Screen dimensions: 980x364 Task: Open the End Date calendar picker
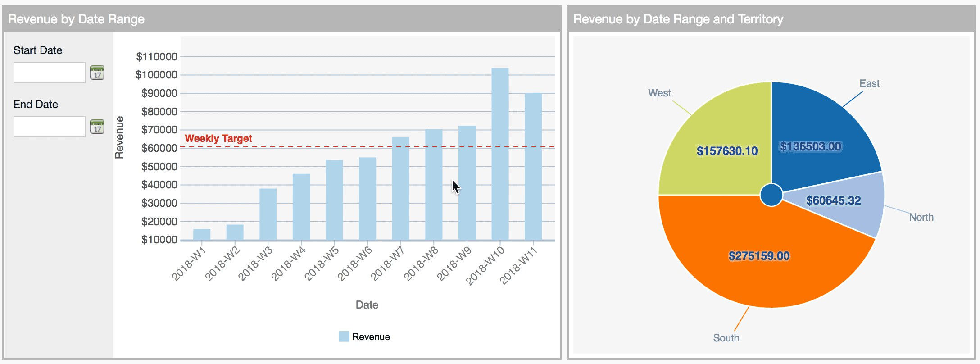[97, 127]
